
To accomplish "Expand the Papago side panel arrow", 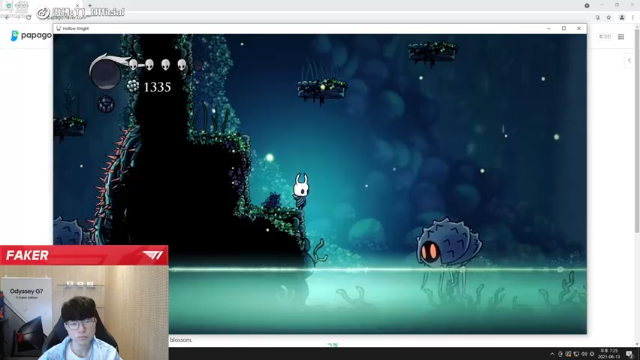I will tap(629, 60).
